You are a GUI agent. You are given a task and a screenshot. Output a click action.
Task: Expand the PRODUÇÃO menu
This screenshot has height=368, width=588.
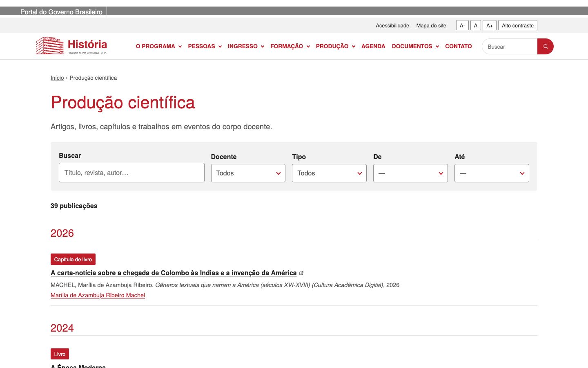click(336, 46)
